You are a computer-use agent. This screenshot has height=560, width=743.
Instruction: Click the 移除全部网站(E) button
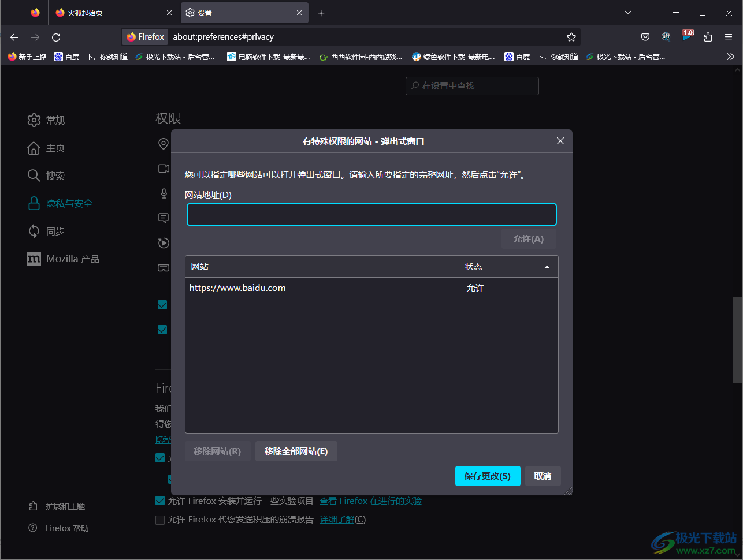pyautogui.click(x=296, y=451)
